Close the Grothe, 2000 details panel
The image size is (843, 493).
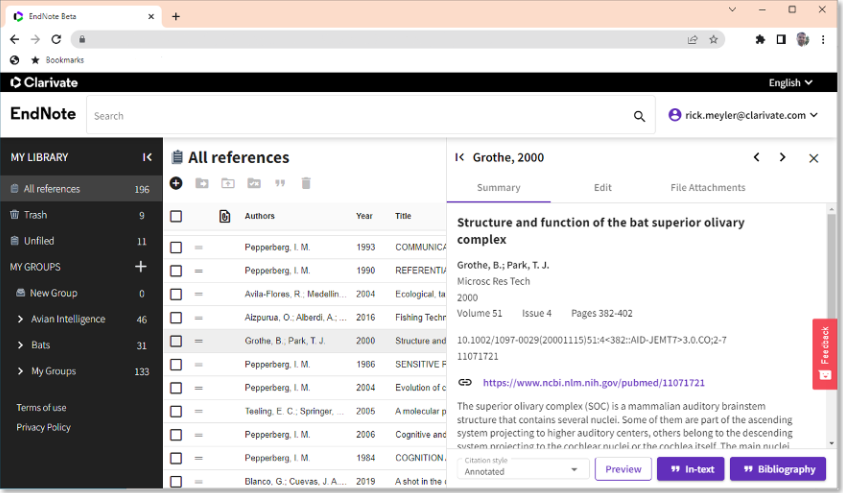pos(814,158)
